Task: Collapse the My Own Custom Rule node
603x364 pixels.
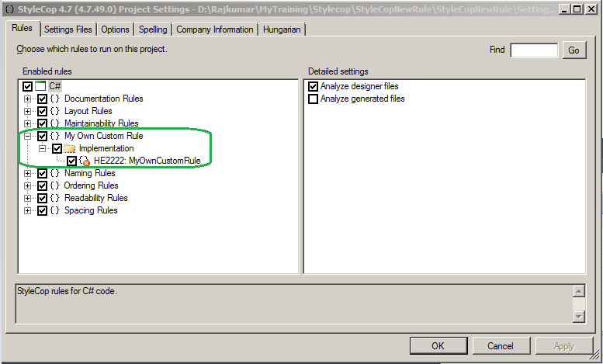Action: click(x=27, y=136)
